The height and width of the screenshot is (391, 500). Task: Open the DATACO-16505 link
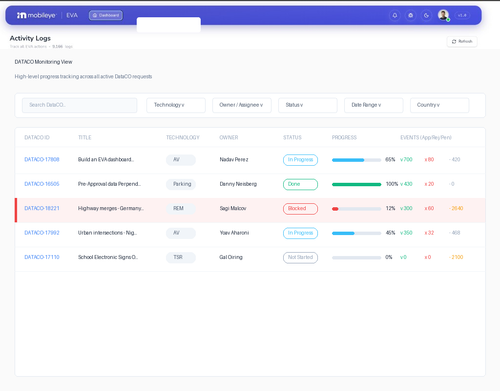[x=42, y=184]
